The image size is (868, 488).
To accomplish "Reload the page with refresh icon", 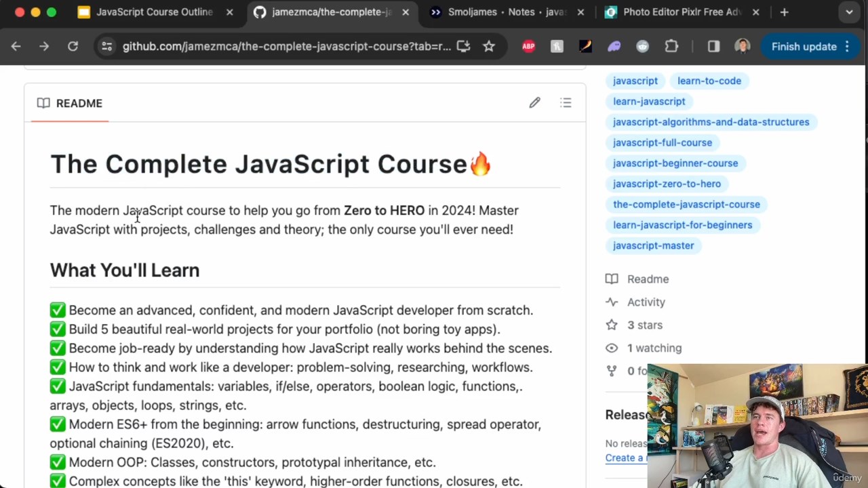I will point(73,46).
